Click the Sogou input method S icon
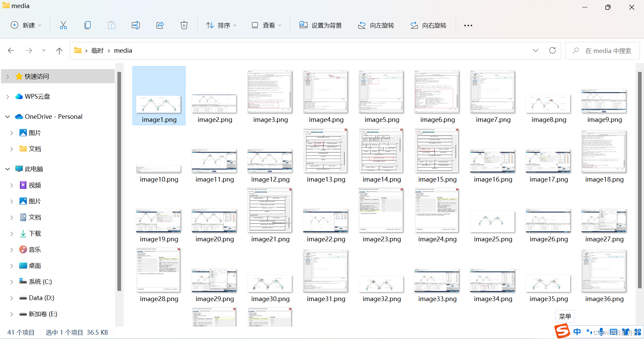Viewport: 644px width, 339px height. 562,332
